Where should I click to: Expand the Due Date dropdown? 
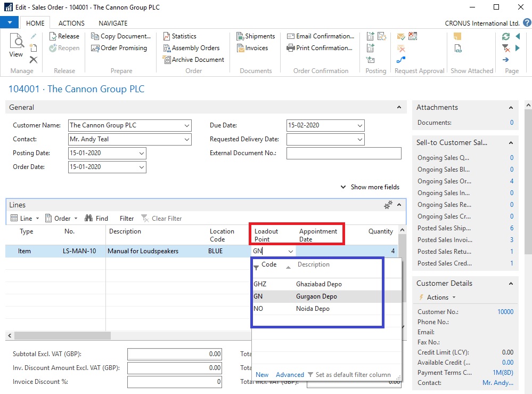(359, 125)
